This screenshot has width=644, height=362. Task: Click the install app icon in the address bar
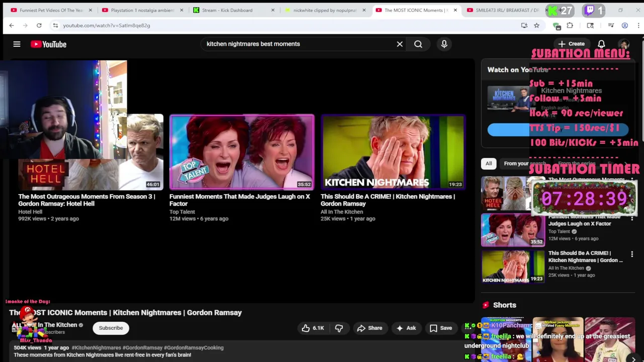(x=524, y=25)
